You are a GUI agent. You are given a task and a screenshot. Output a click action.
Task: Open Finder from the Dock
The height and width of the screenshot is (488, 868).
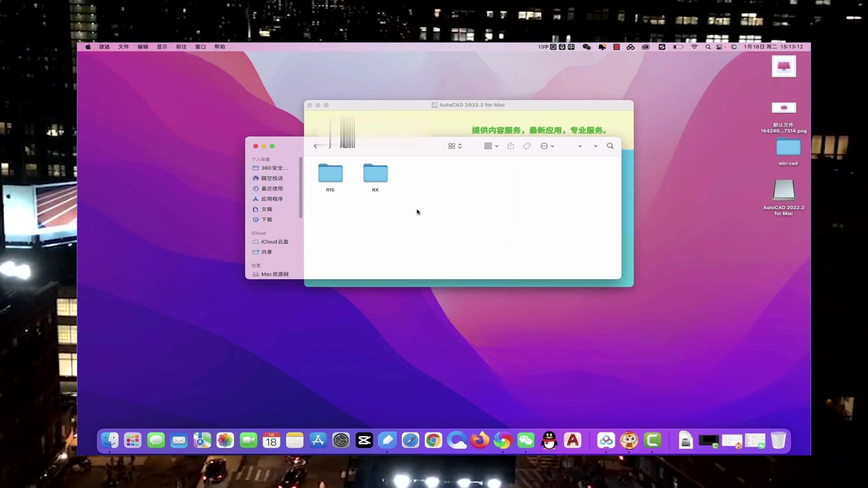coord(110,441)
